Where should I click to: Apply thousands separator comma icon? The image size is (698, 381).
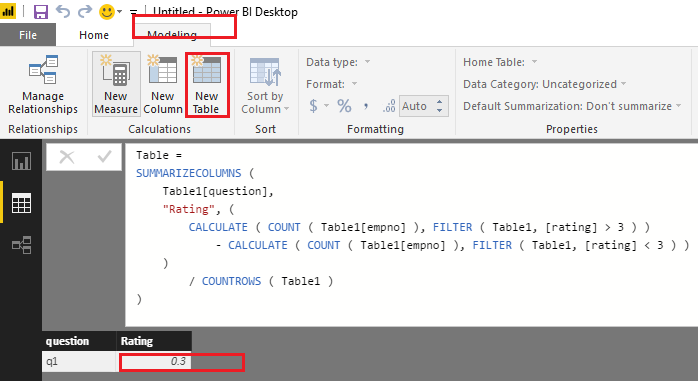pyautogui.click(x=366, y=106)
